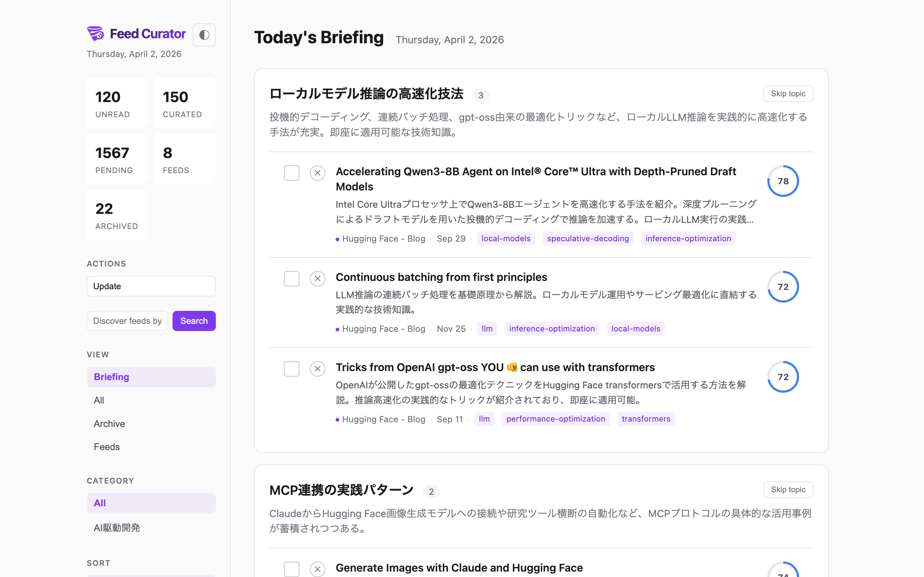Screen dimensions: 924x577
Task: Open the Update action dropdown
Action: tap(151, 286)
